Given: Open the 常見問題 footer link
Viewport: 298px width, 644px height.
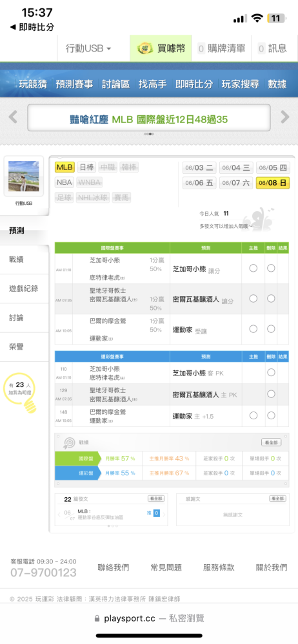Looking at the screenshot, I should (166, 567).
